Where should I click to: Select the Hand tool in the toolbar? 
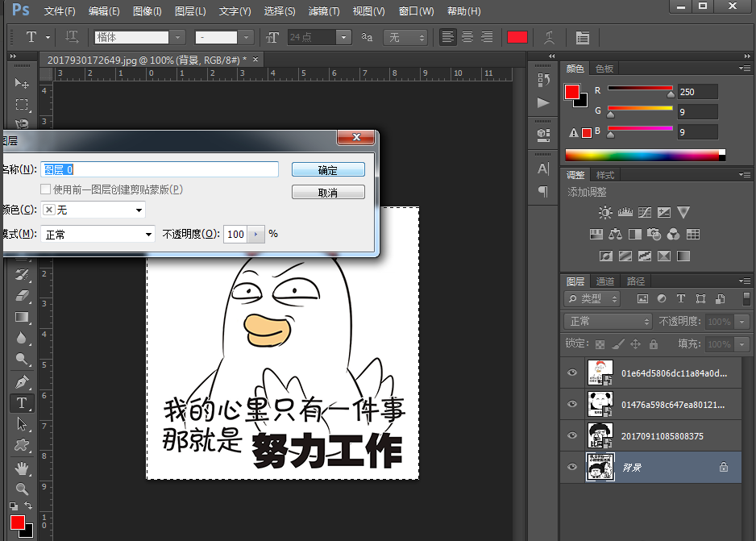tap(22, 468)
